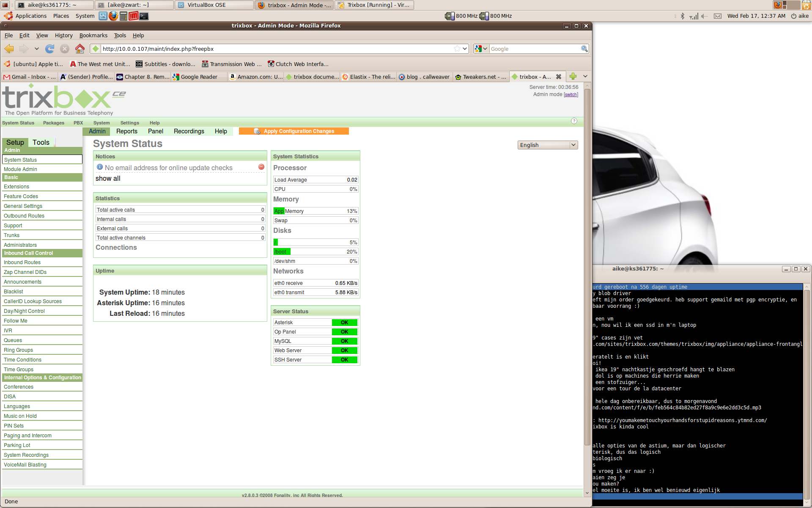
Task: Click Apply Configuration Changes button
Action: 294,131
